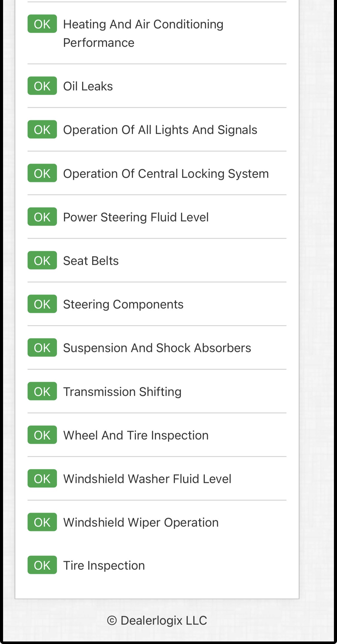Click OK badge for Suspension And Shock Absorbers
The image size is (337, 644).
click(x=42, y=348)
